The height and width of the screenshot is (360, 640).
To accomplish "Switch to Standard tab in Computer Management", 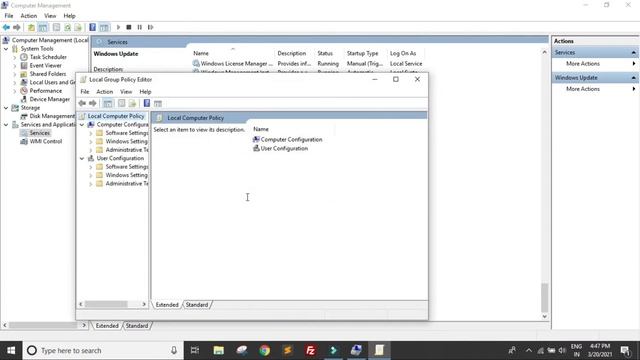I will (137, 325).
